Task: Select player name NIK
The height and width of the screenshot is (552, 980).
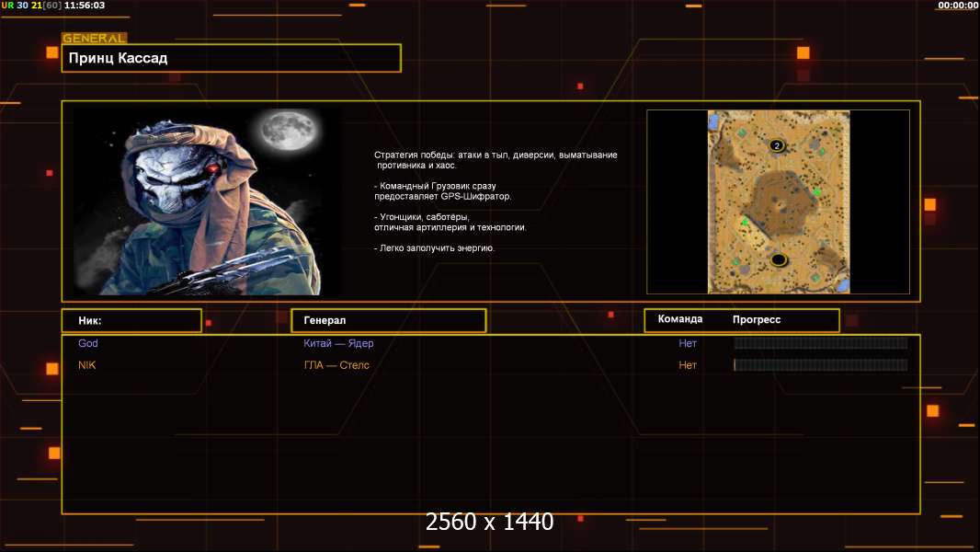Action: pos(86,365)
